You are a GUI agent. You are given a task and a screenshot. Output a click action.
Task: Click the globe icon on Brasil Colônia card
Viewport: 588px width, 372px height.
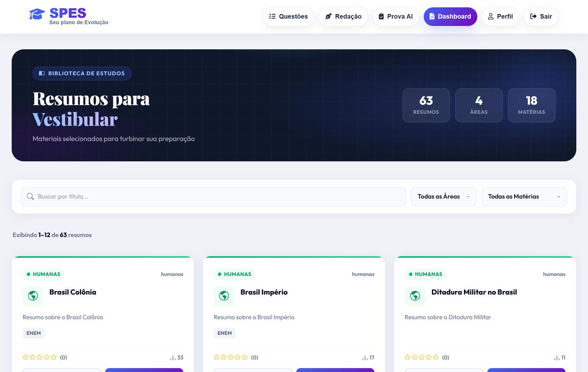coord(33,296)
